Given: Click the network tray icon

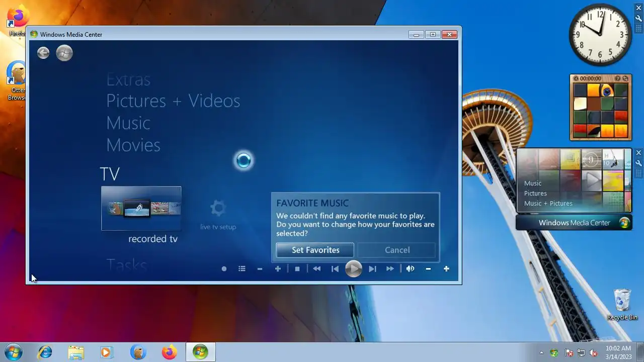Looking at the screenshot, I should tap(581, 353).
